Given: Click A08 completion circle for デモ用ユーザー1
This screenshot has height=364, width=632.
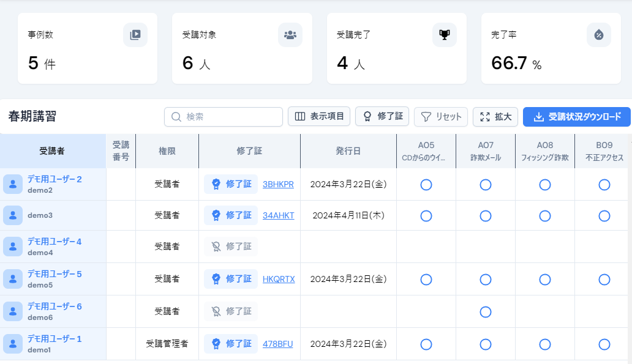Looking at the screenshot, I should pos(545,344).
